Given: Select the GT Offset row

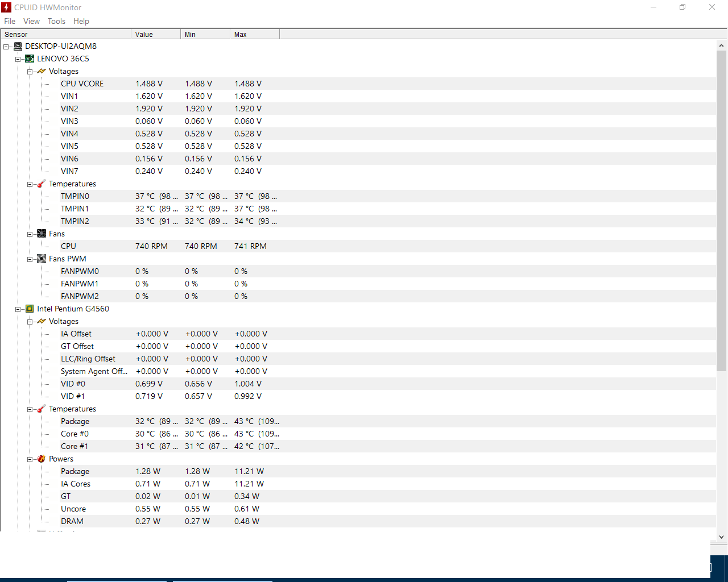Looking at the screenshot, I should [387, 346].
